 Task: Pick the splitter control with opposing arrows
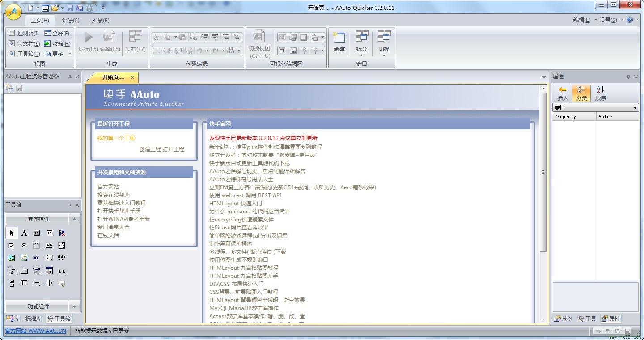[49, 283]
